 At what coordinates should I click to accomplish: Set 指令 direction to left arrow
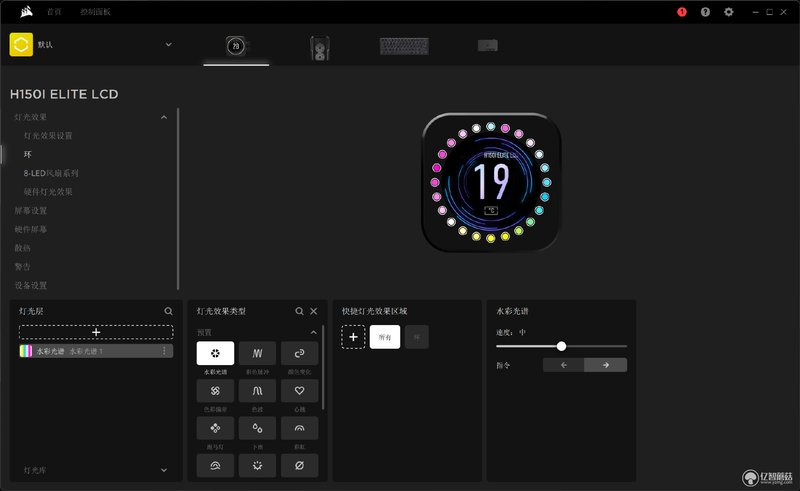coord(564,365)
